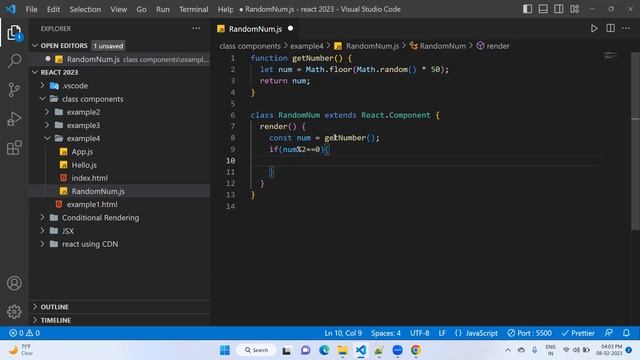Open the Accounts menu icon
The height and width of the screenshot is (360, 640).
click(14, 283)
